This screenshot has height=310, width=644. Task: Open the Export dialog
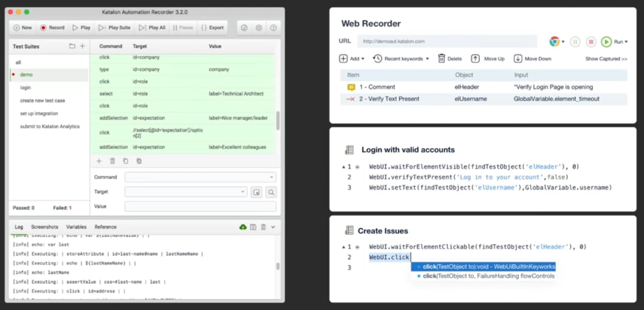[212, 28]
